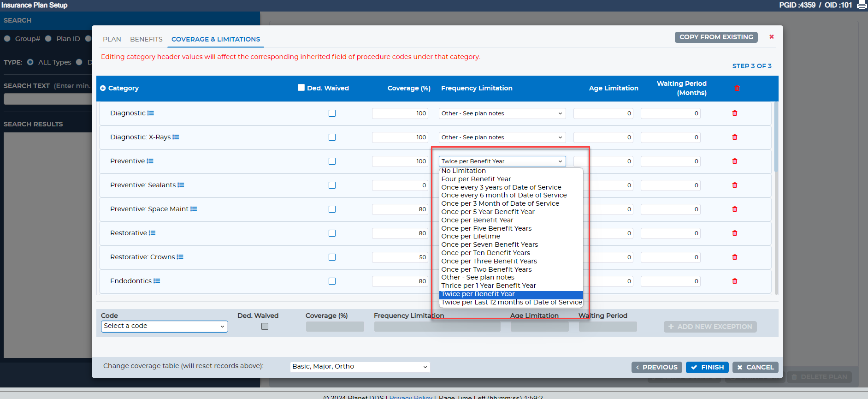Screen dimensions: 868x399
Task: Delete the Preventive: Space Maint row
Action: click(735, 209)
